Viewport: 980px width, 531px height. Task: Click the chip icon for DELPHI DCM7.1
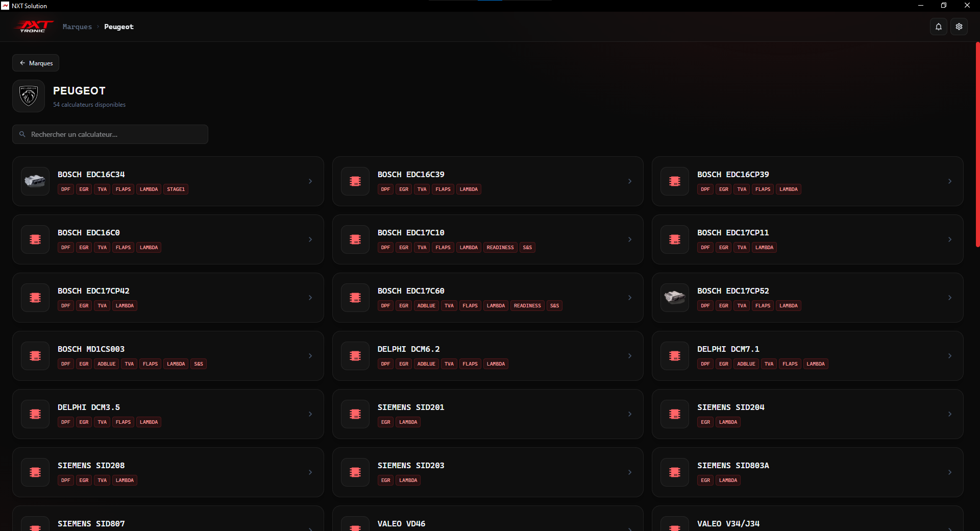point(675,356)
